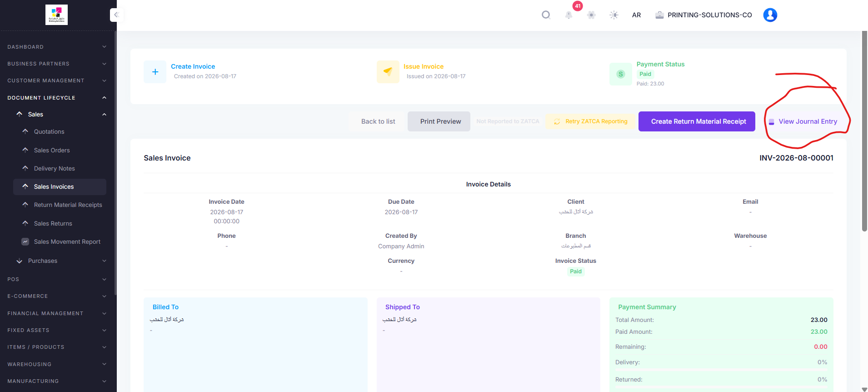
Task: Open the settings gear icon
Action: coord(591,15)
